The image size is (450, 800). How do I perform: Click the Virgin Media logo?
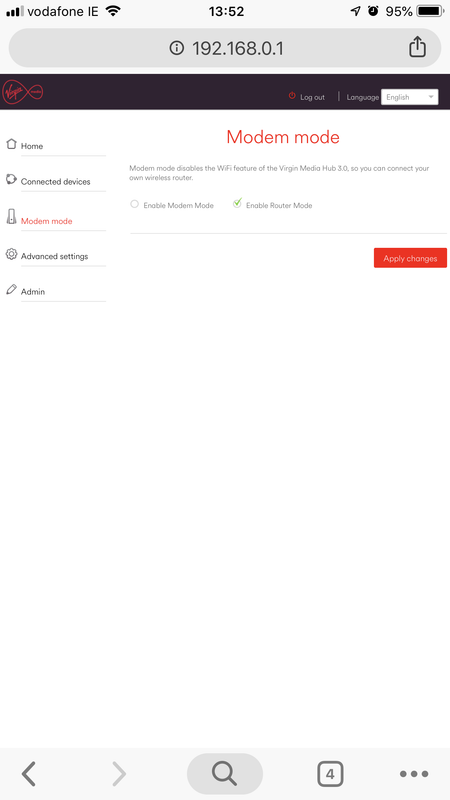pyautogui.click(x=23, y=92)
